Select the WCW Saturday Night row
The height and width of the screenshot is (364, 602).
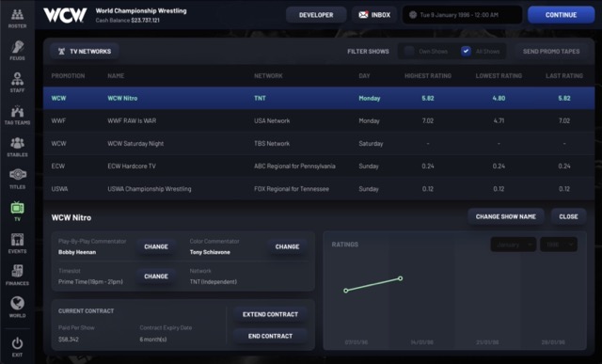click(x=319, y=143)
